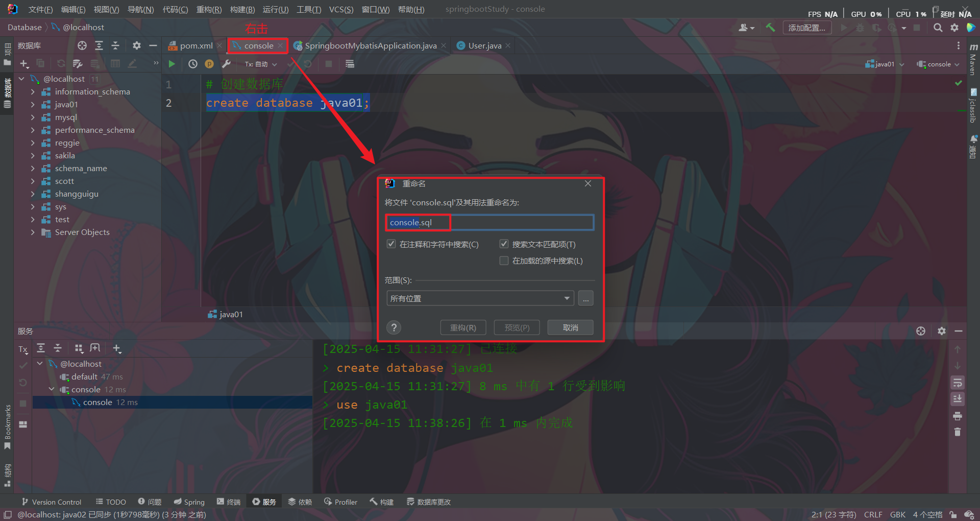Toggle 'Search in comments and strings' checkbox
980x521 pixels.
391,244
